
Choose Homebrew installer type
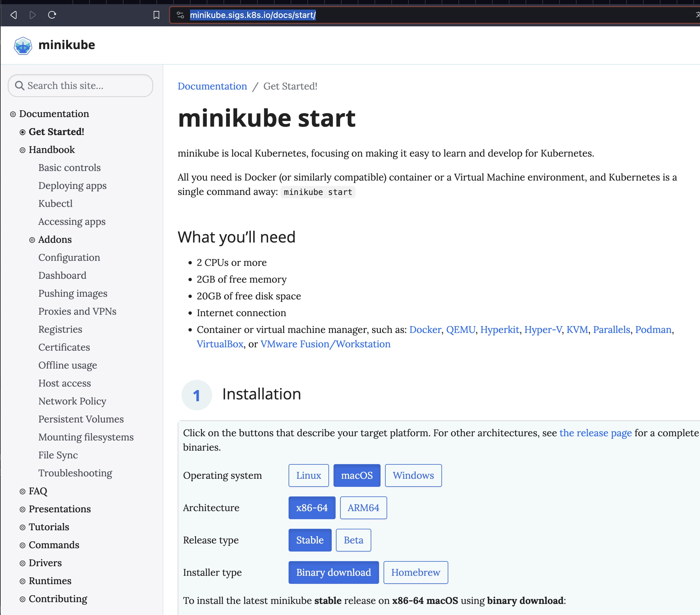coord(416,572)
